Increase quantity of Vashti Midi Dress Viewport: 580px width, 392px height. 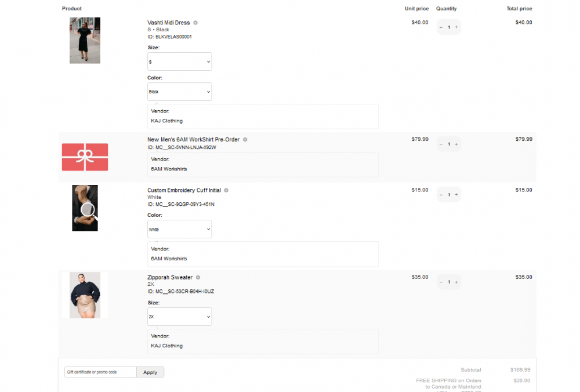click(457, 27)
